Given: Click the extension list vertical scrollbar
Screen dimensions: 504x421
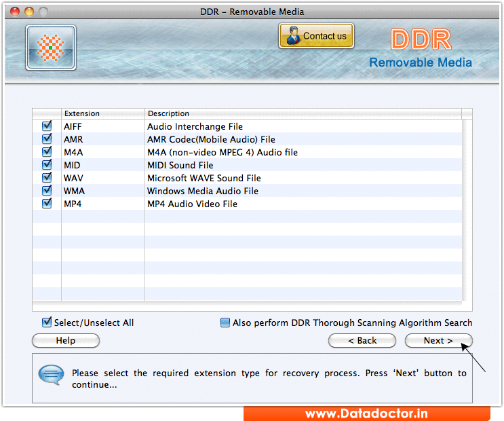Looking at the screenshot, I should click(467, 210).
